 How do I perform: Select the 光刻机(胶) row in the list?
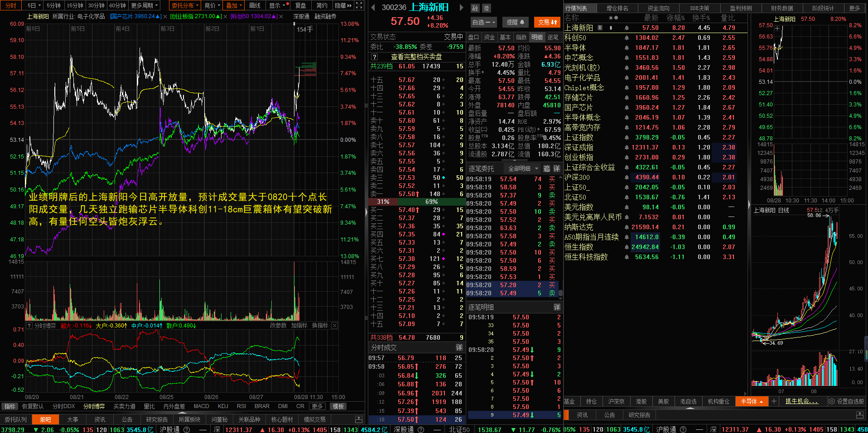click(655, 67)
